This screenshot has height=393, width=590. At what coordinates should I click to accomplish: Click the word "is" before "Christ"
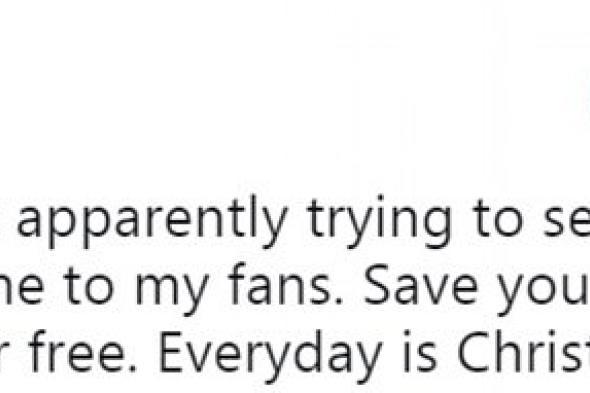click(x=419, y=351)
